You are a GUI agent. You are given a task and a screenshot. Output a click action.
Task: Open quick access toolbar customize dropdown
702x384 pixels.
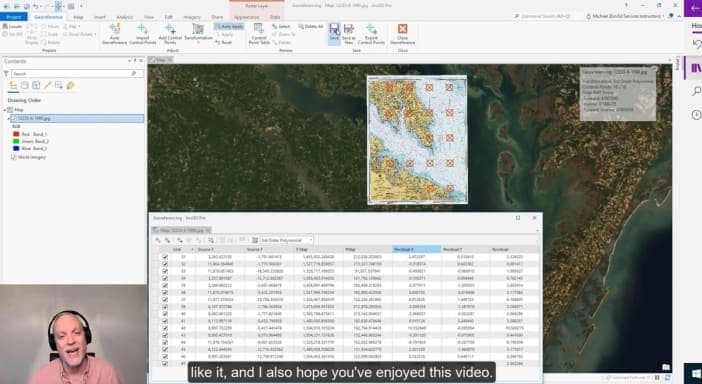tap(81, 6)
